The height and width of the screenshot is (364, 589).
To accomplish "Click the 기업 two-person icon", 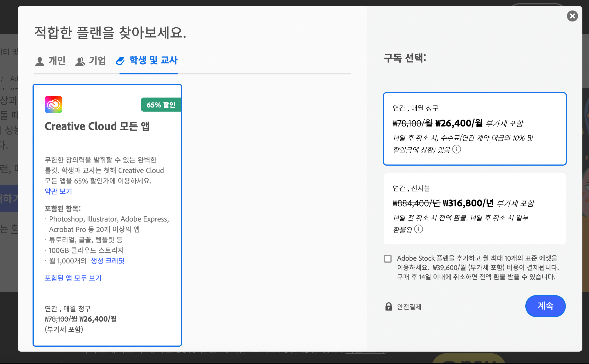I will tap(80, 61).
